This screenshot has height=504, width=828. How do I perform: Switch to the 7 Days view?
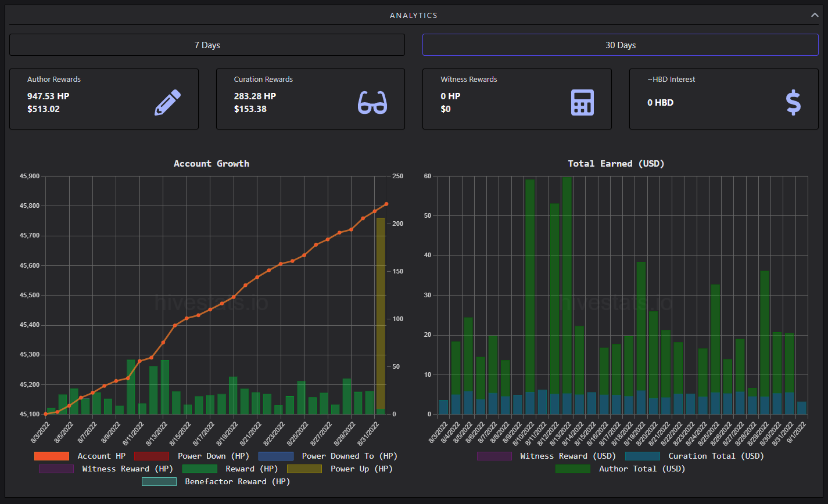click(x=207, y=45)
